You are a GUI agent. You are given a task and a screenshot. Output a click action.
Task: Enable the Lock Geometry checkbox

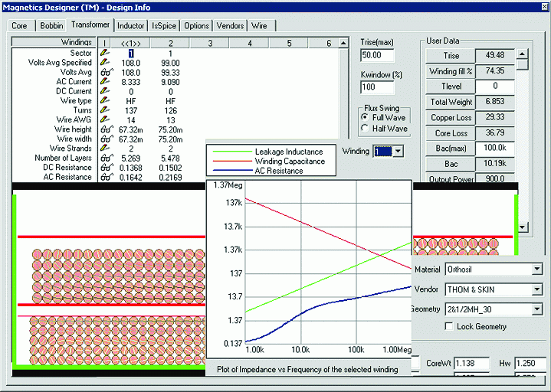[450, 327]
